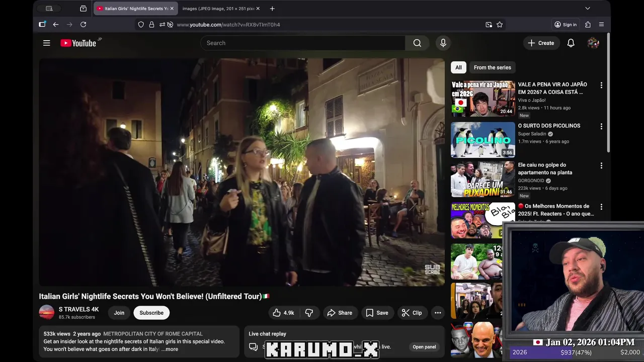
Task: Like the video with thumbs up
Action: pyautogui.click(x=284, y=313)
